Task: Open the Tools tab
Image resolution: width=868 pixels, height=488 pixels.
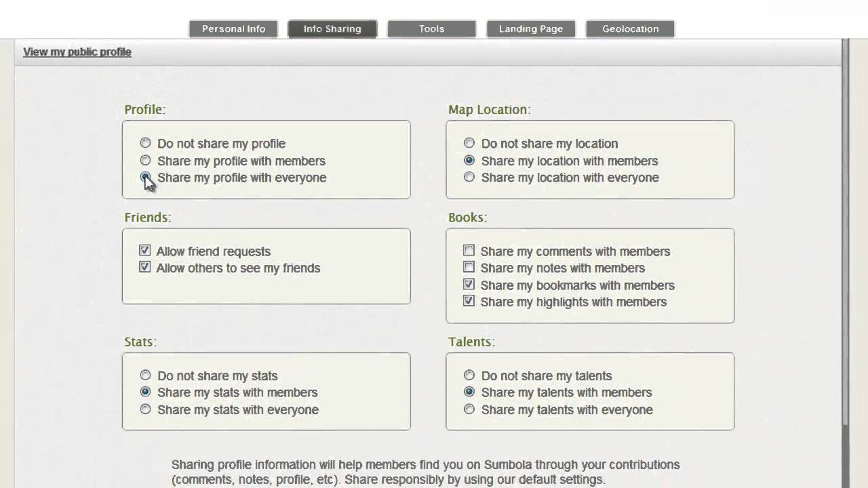Action: click(431, 28)
